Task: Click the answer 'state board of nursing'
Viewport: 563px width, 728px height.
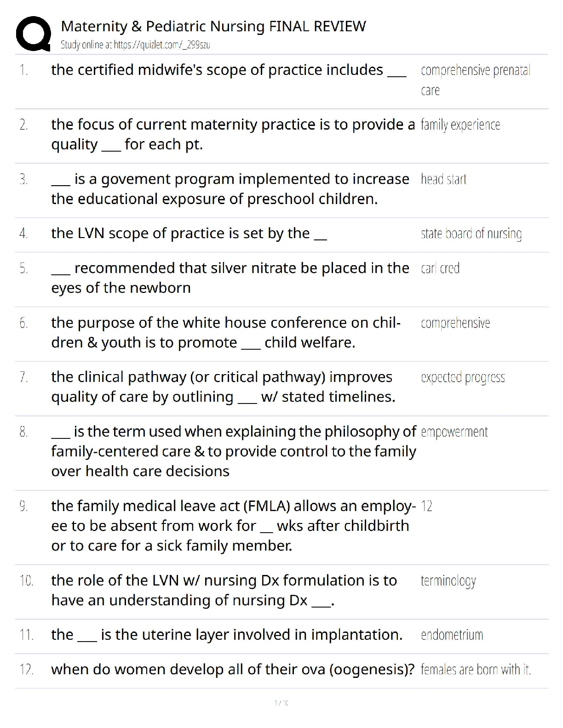Action: pos(471,234)
